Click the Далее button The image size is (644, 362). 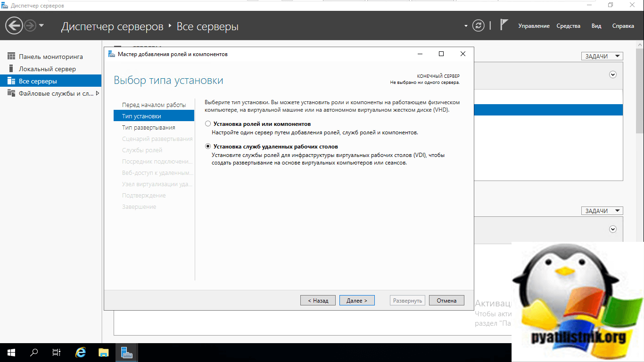pyautogui.click(x=357, y=300)
